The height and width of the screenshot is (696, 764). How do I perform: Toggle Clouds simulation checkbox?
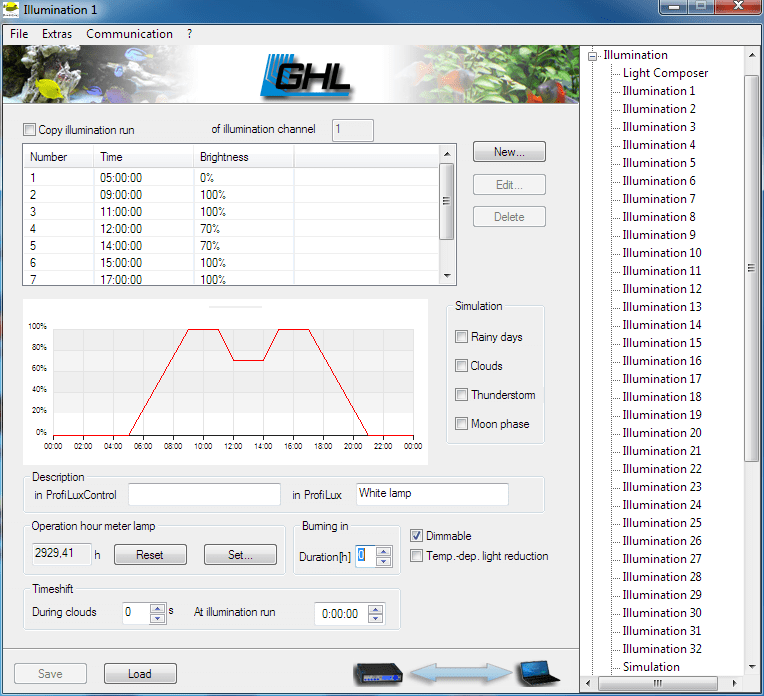pos(461,366)
